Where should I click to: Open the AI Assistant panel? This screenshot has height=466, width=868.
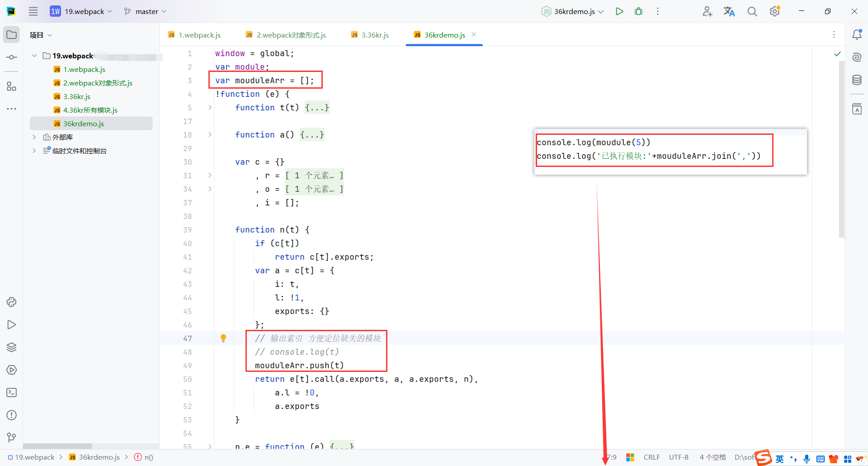click(857, 57)
